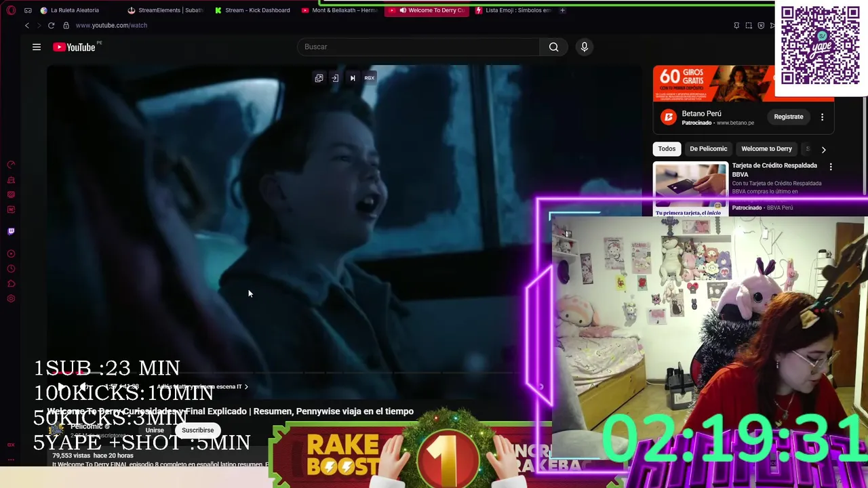Select the Welcome to Derry filter chip
The width and height of the screenshot is (868, 488).
766,148
